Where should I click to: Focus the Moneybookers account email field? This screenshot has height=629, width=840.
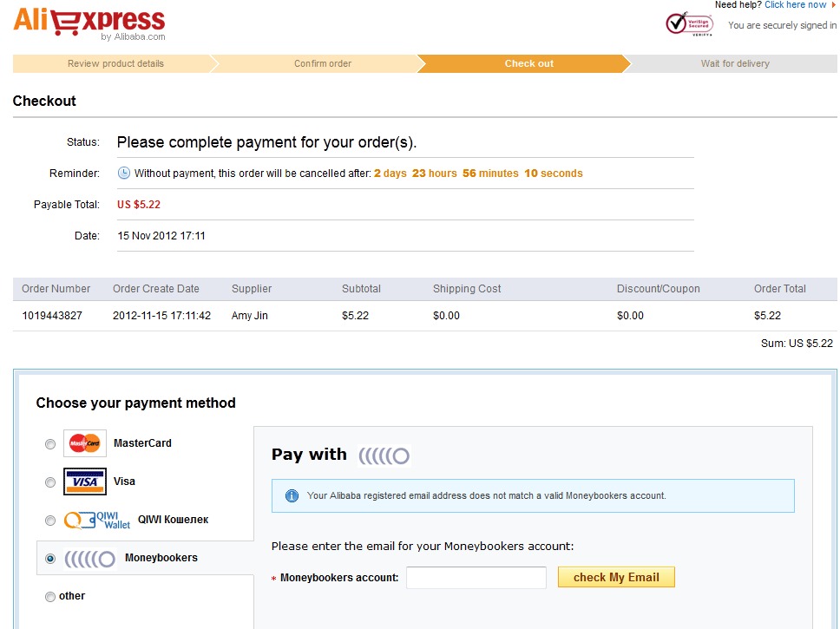click(476, 578)
